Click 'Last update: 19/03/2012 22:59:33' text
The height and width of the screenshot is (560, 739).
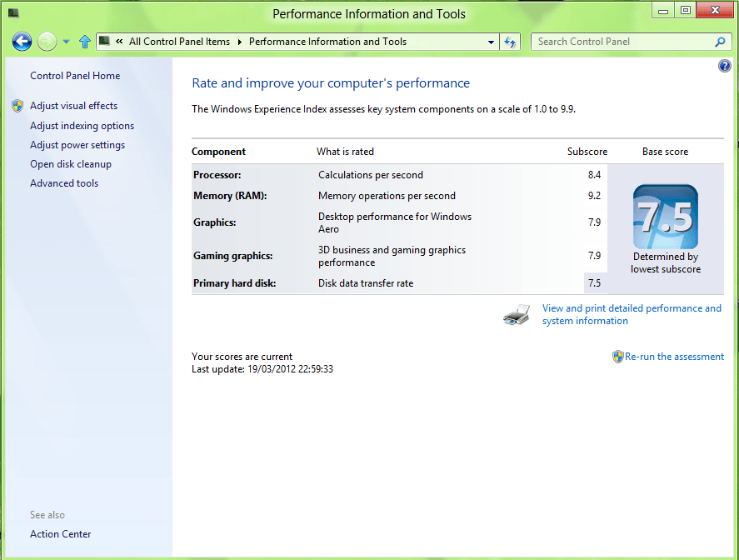pos(262,369)
